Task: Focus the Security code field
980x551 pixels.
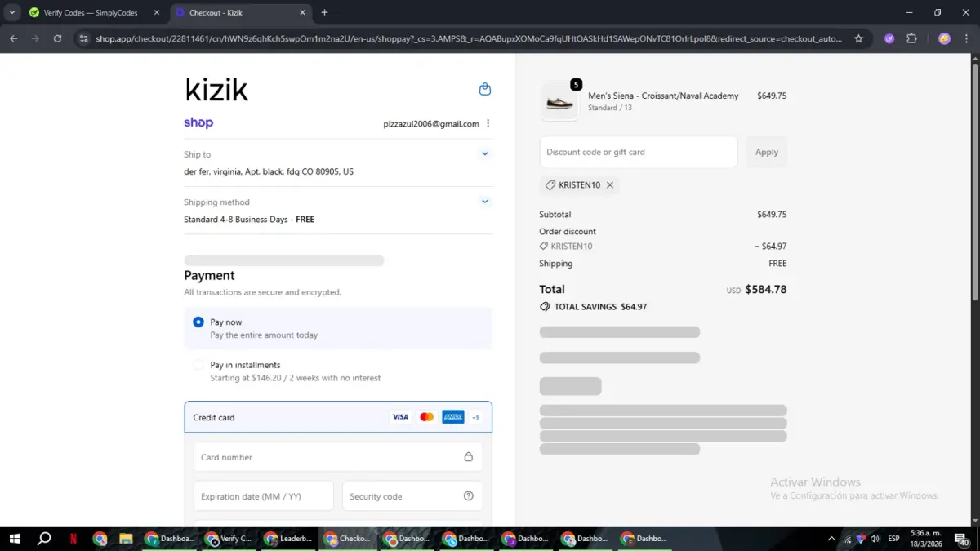Action: pyautogui.click(x=412, y=496)
